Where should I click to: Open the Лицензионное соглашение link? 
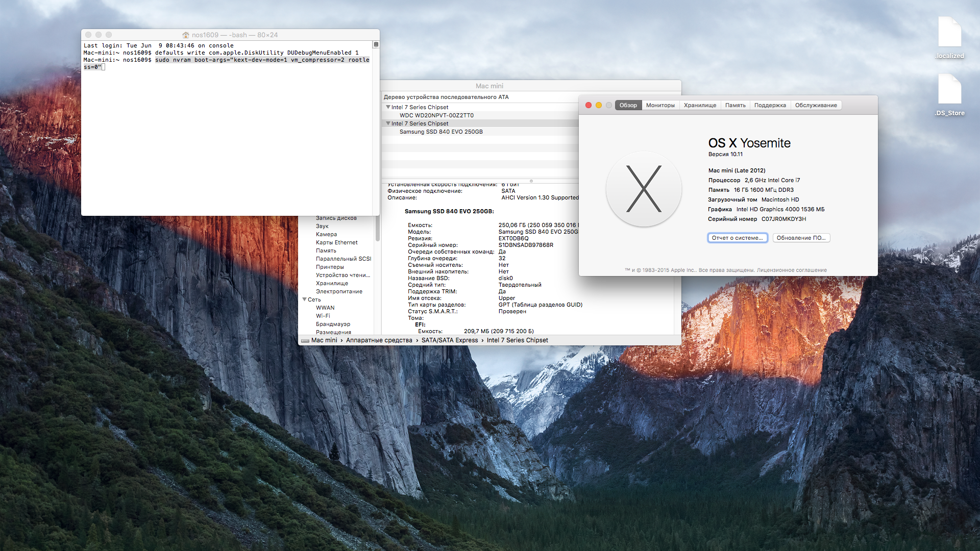pyautogui.click(x=792, y=270)
